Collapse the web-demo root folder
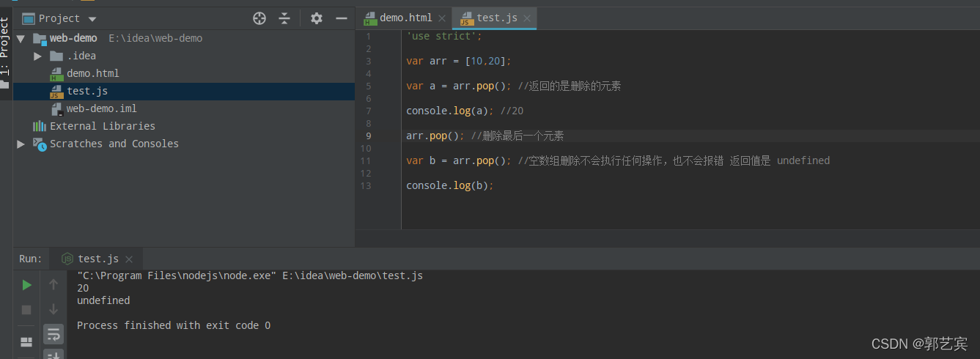This screenshot has width=980, height=359. click(x=21, y=38)
